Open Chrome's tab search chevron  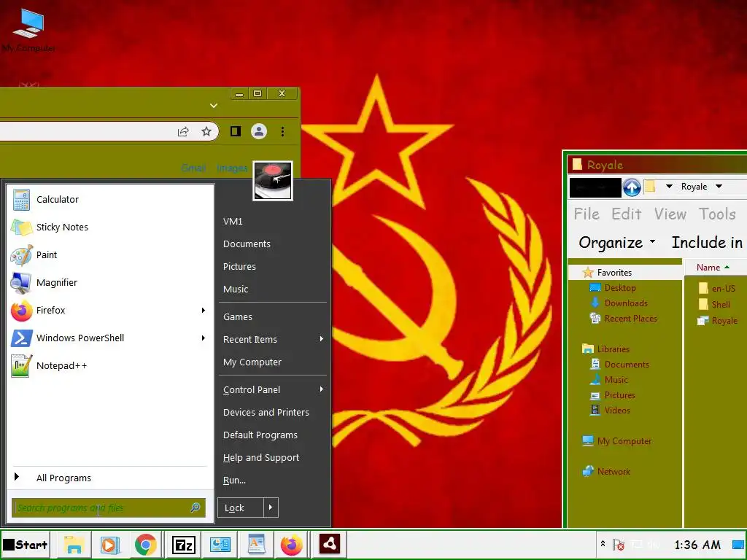click(x=214, y=106)
